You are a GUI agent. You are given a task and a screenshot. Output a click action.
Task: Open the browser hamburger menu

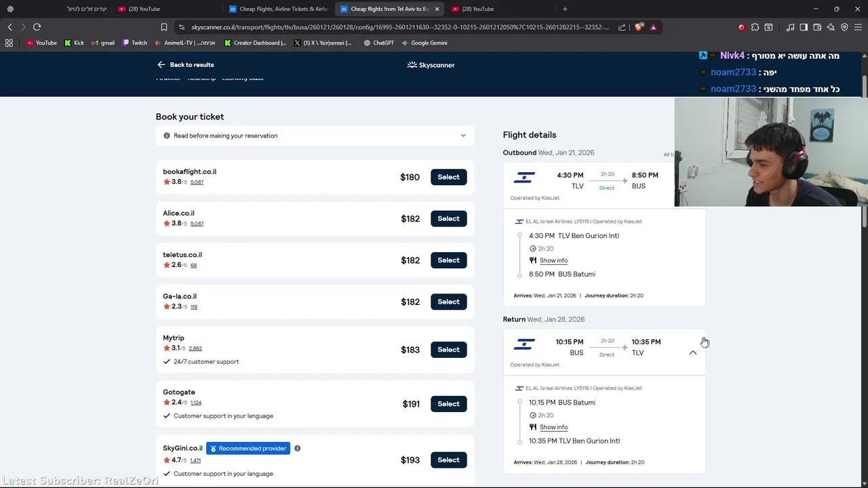[x=858, y=27]
